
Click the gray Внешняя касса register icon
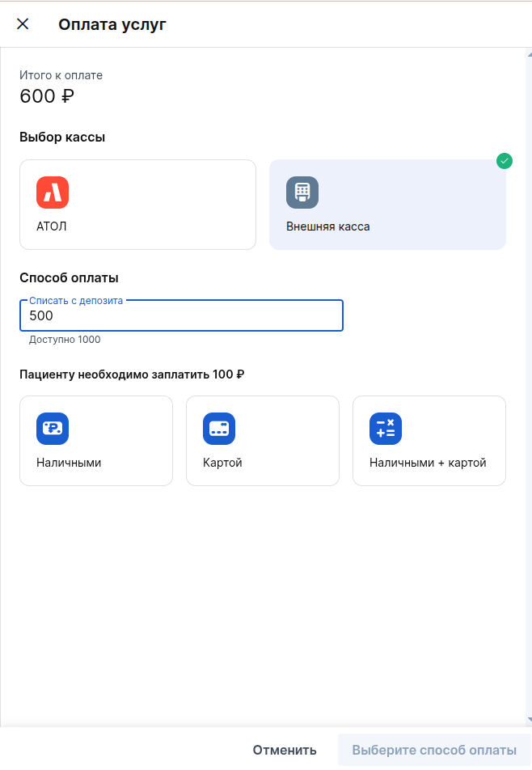click(302, 192)
